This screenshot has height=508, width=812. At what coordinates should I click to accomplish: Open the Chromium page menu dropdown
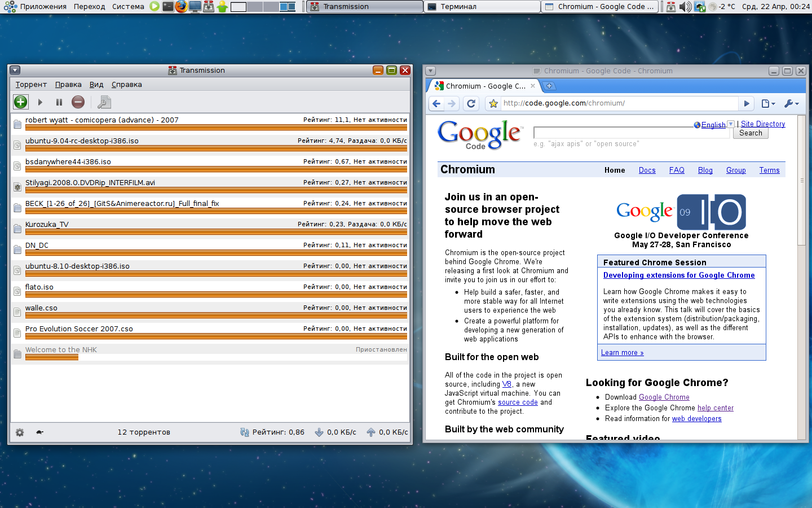769,103
